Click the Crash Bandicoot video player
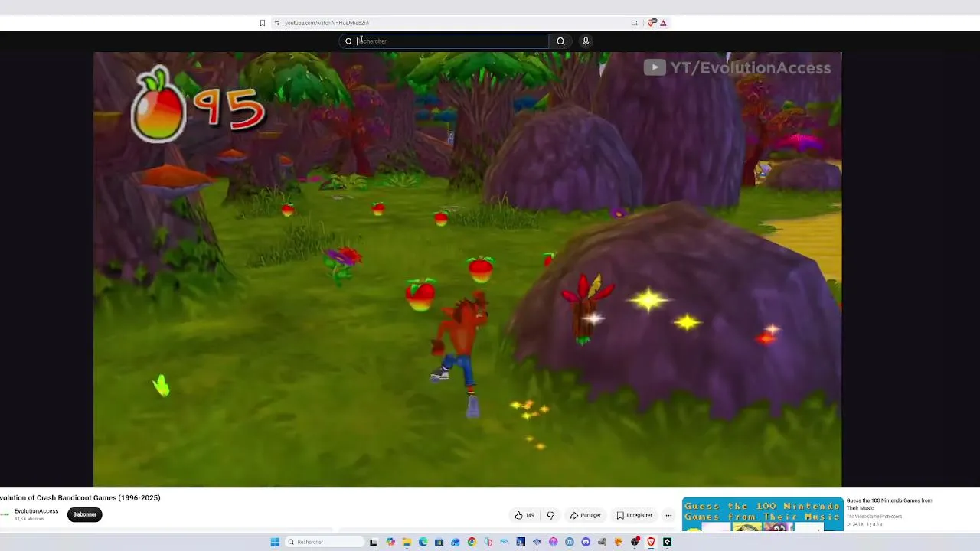 click(467, 269)
